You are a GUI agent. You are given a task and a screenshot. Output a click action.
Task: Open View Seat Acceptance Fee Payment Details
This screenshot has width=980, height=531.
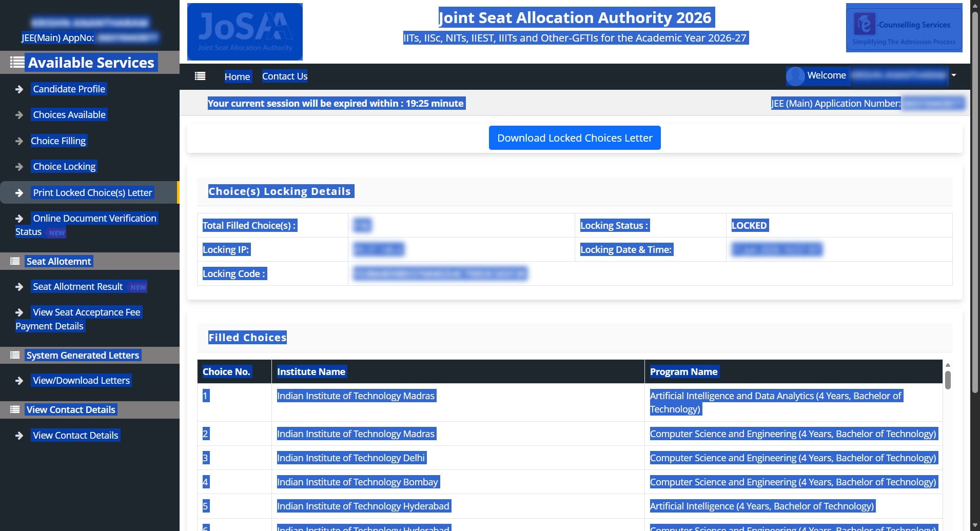pos(78,319)
